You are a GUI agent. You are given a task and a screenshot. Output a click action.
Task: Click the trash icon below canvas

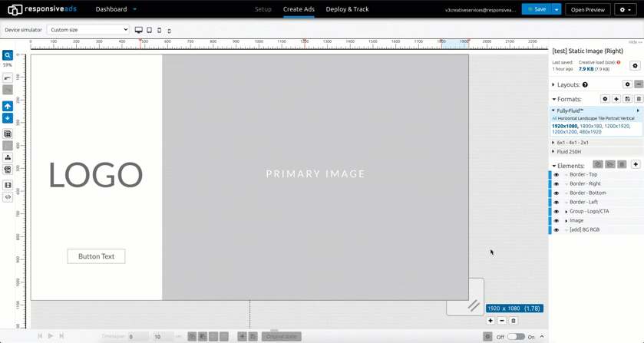point(513,321)
